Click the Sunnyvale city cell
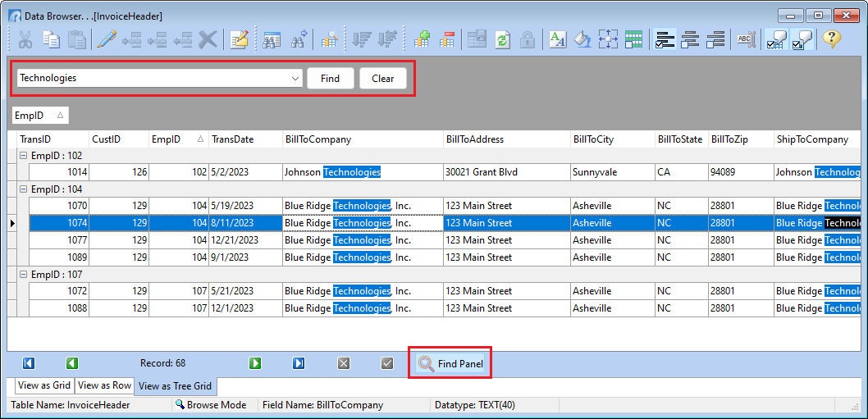Image resolution: width=868 pixels, height=419 pixels. [x=612, y=172]
